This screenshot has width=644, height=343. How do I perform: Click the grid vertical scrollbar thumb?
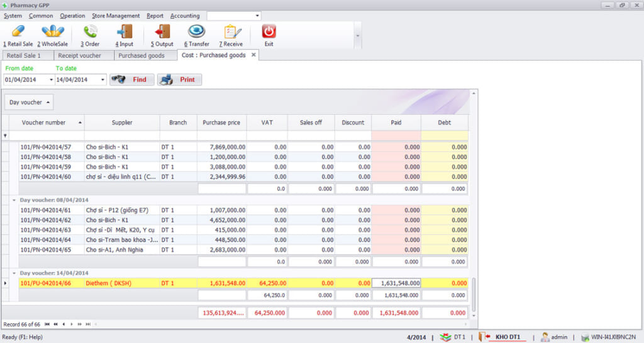pyautogui.click(x=474, y=294)
